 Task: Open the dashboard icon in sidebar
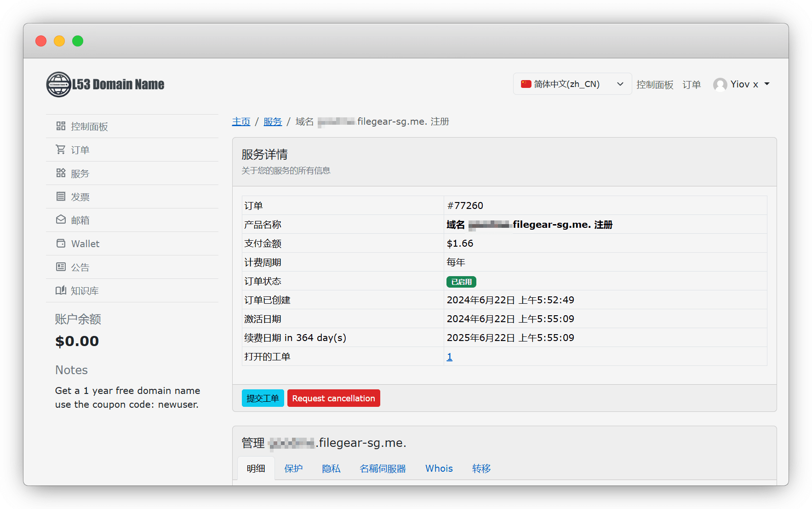tap(61, 126)
